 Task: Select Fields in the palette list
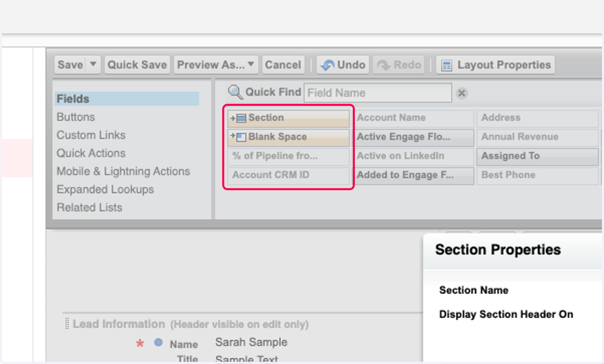coord(127,99)
